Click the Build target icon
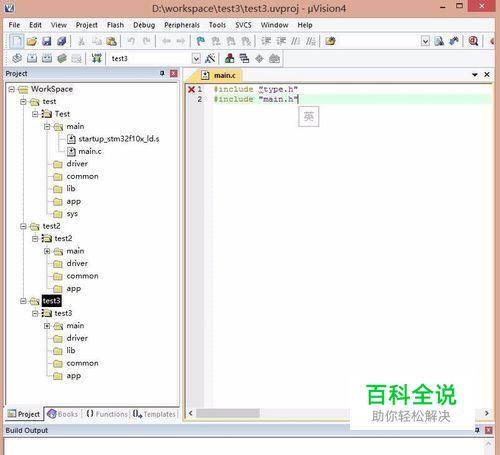 tap(32, 59)
